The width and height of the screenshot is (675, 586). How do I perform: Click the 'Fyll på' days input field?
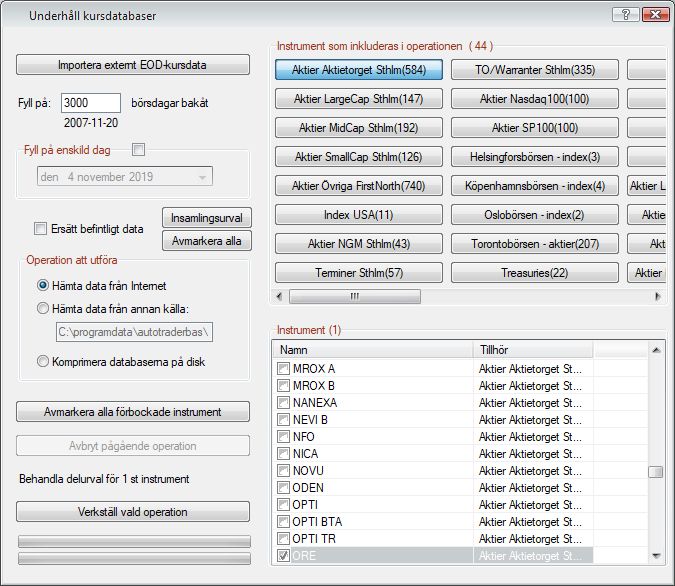coord(90,103)
